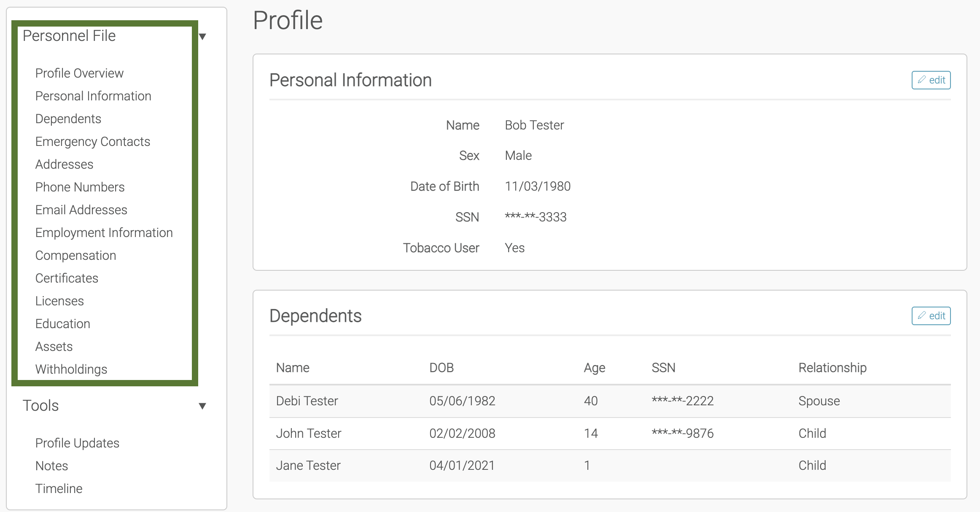Select Dependents in the sidebar
The height and width of the screenshot is (512, 980).
coord(68,119)
